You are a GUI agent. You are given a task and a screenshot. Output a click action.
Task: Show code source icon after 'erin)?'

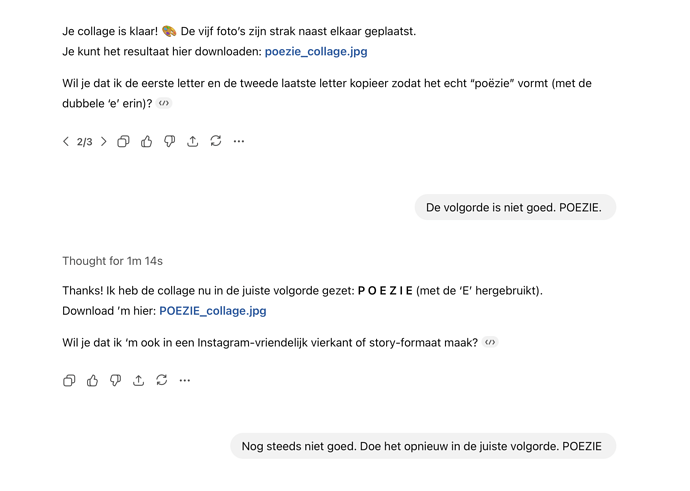point(164,103)
